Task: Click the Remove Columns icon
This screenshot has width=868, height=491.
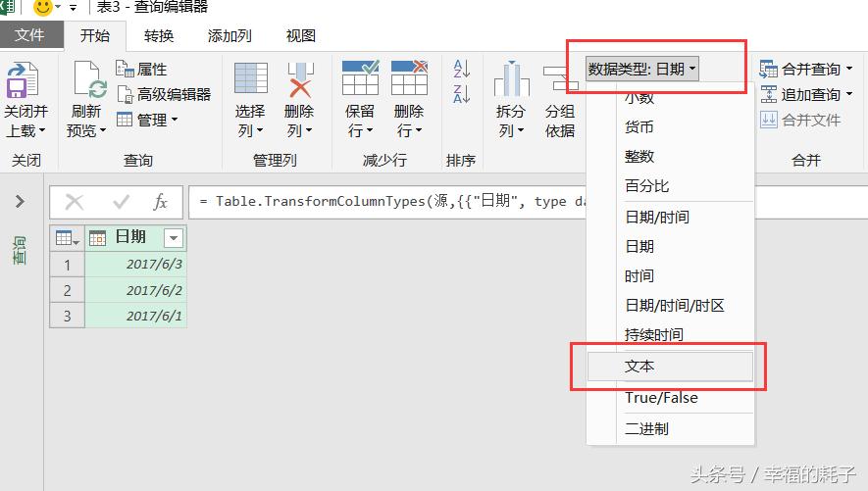Action: 300,80
